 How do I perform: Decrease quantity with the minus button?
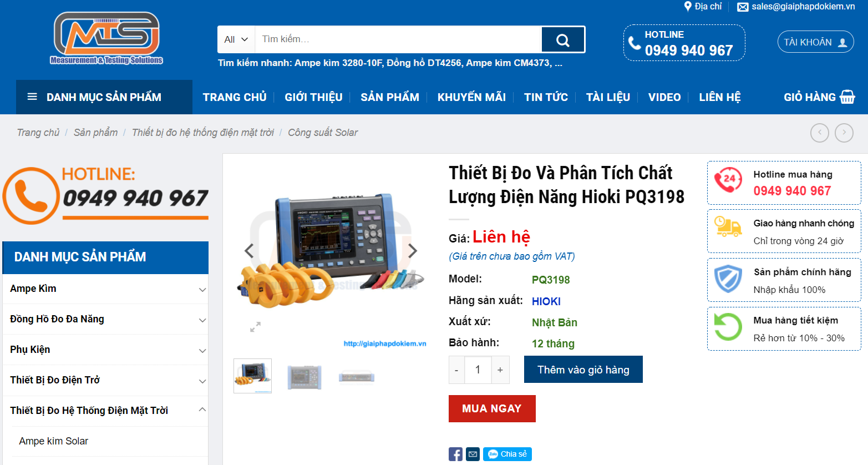click(456, 370)
